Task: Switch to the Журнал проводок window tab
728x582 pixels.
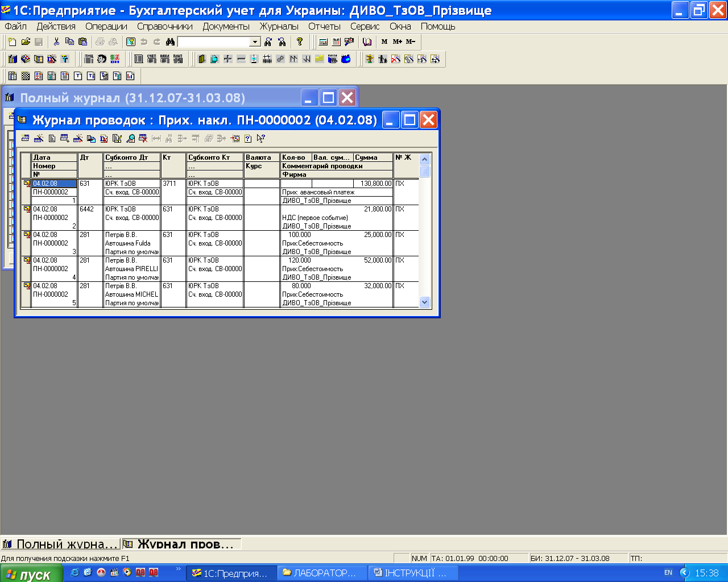Action: coord(181,544)
